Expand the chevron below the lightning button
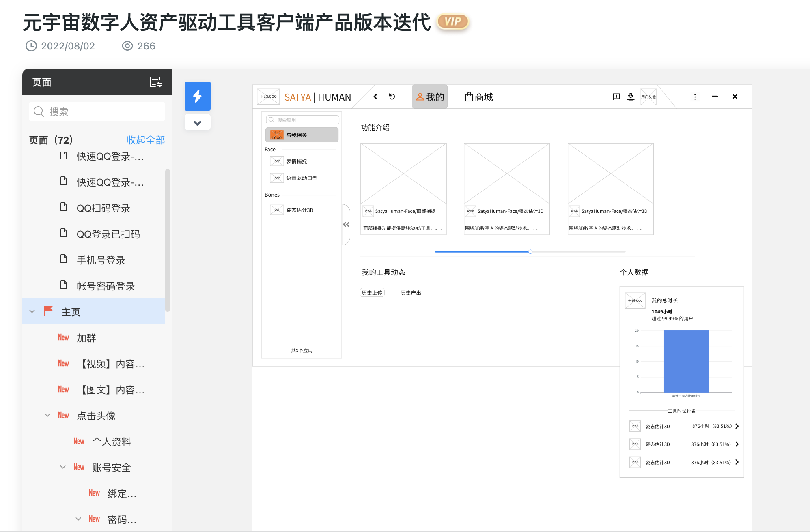 click(197, 123)
